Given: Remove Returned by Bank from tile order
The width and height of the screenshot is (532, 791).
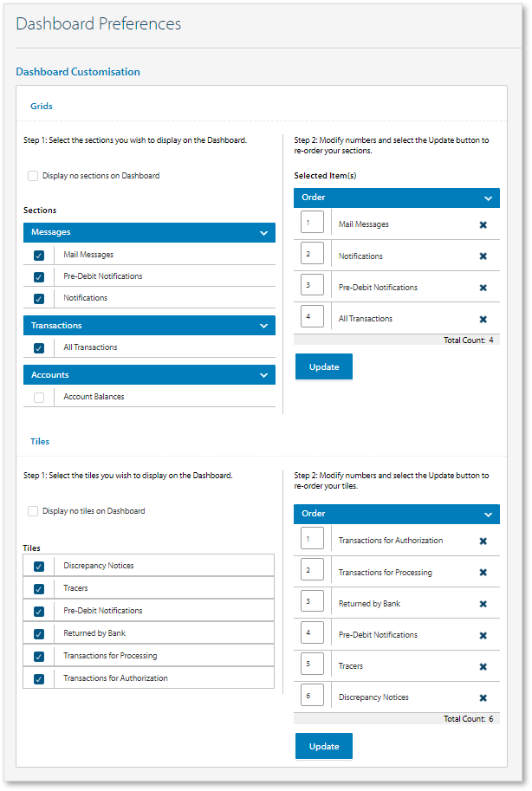Looking at the screenshot, I should [483, 601].
